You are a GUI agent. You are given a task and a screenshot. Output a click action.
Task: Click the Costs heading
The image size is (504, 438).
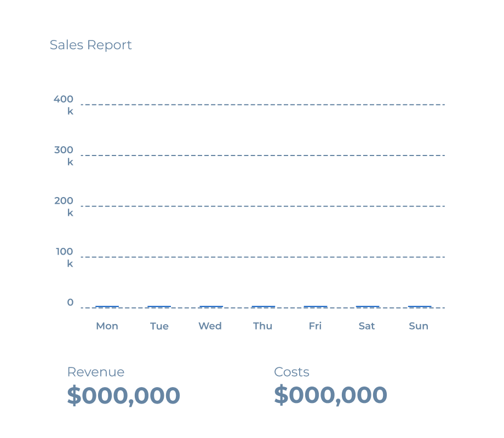[291, 372]
